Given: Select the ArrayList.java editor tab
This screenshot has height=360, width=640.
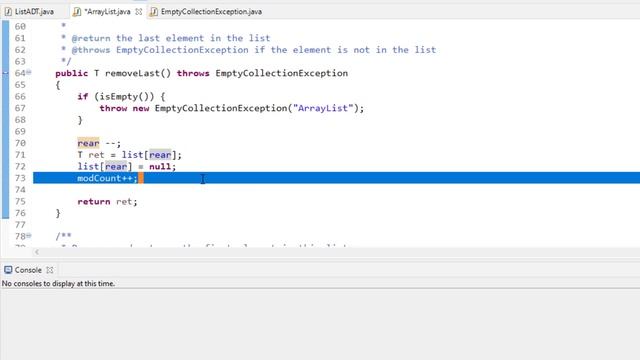Looking at the screenshot, I should pos(107,11).
